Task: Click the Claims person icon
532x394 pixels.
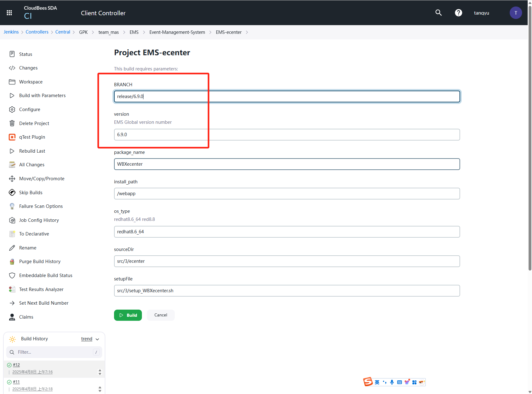Action: coord(12,317)
